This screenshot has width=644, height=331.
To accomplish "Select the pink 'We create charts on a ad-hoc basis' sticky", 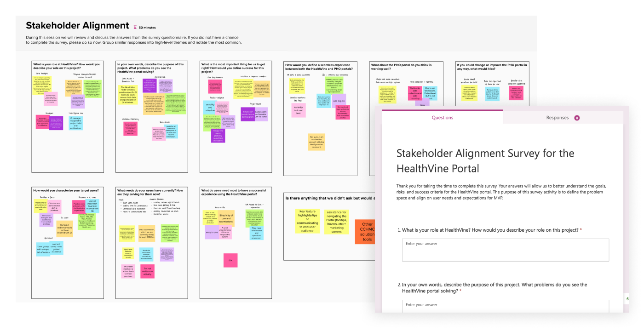I will pyautogui.click(x=128, y=271).
